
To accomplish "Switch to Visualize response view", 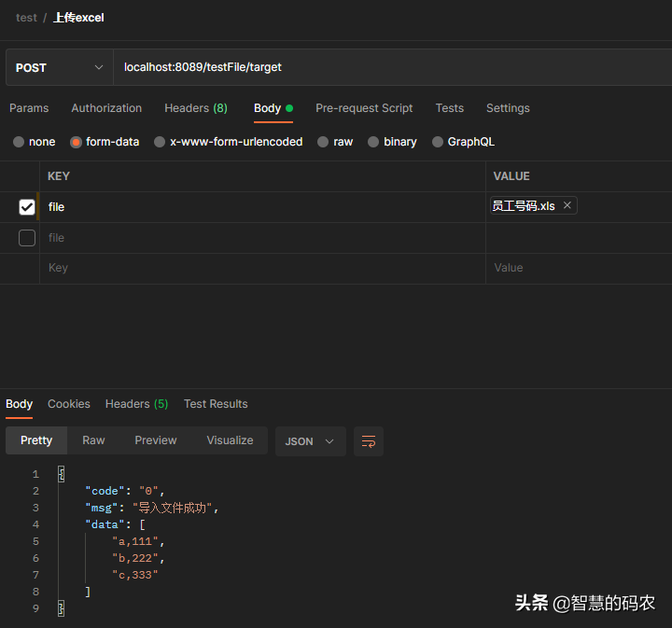I will tap(230, 440).
